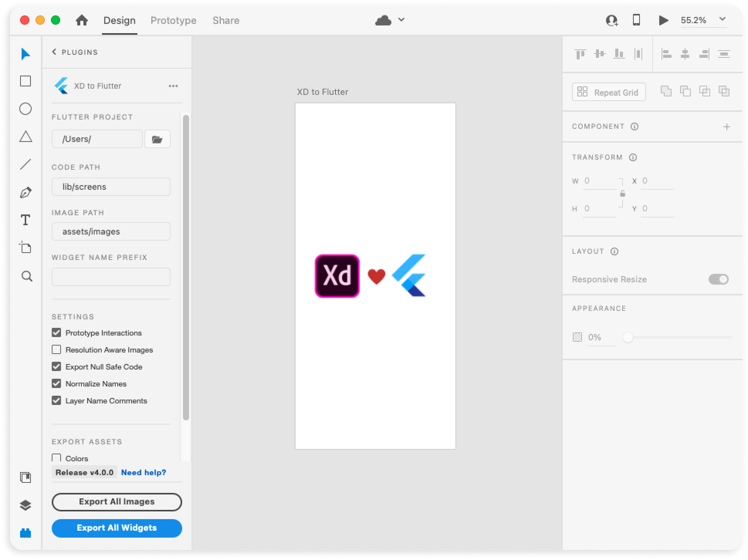Screen dimensions: 748x560
Task: Select the Artboard tool
Action: coord(25,247)
